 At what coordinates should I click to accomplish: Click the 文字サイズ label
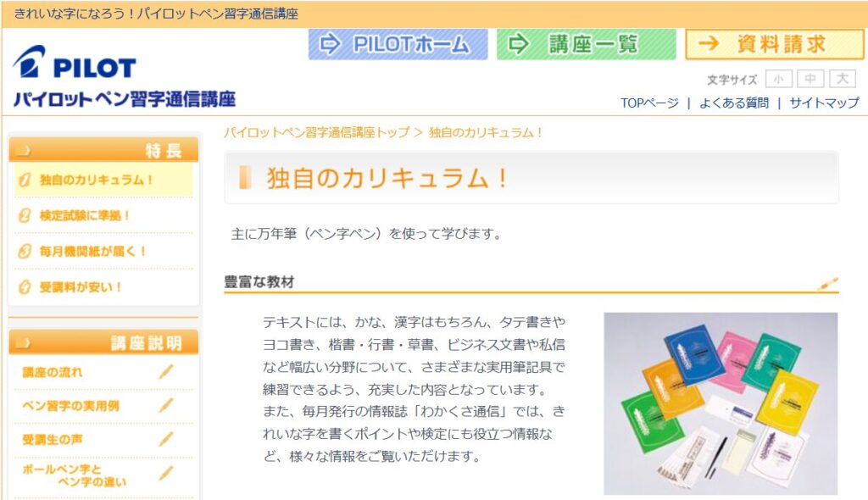(x=732, y=80)
